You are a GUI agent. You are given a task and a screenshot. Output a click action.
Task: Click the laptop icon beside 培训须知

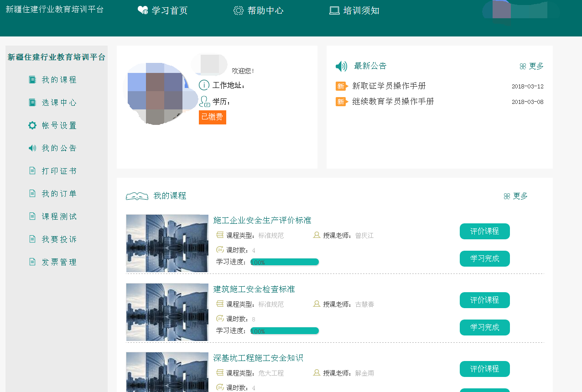click(x=334, y=10)
